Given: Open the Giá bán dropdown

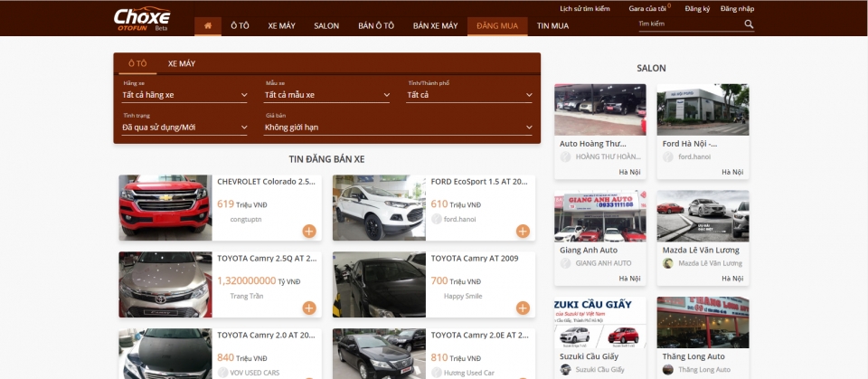Looking at the screenshot, I should point(398,128).
